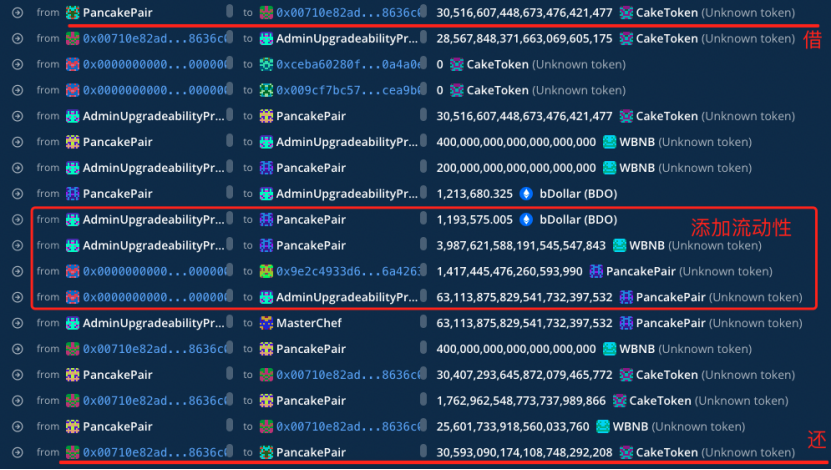Expand the 1,193,575.005 bDollar transfer row
This screenshot has width=831, height=470.
(17, 220)
